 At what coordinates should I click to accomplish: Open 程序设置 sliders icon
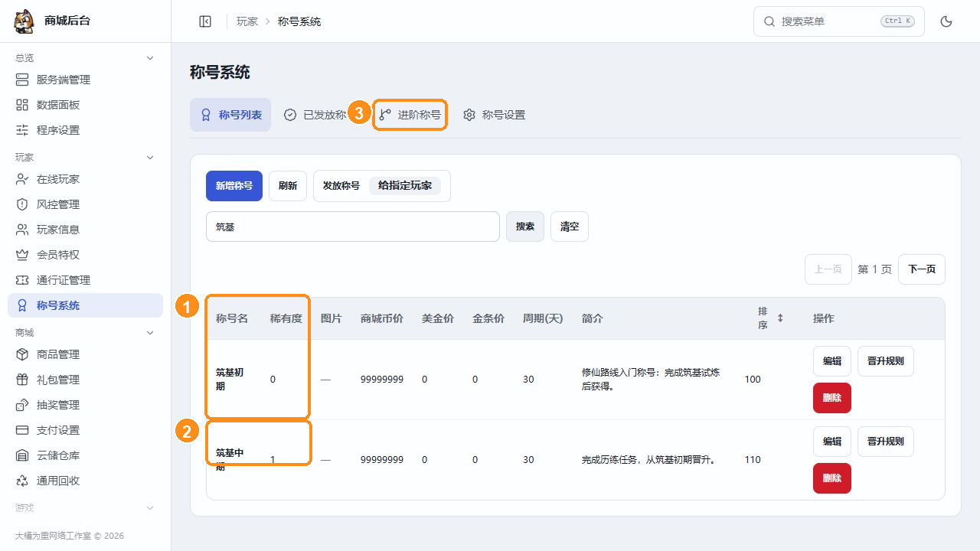pyautogui.click(x=22, y=130)
